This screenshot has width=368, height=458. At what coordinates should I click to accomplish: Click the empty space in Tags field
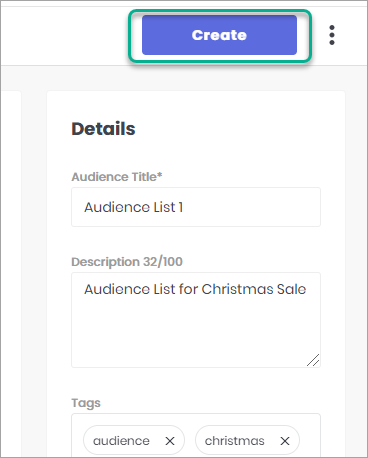(x=310, y=440)
